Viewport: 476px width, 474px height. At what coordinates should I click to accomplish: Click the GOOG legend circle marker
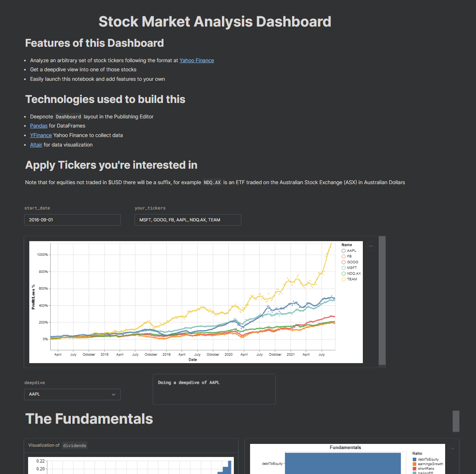[x=343, y=262]
